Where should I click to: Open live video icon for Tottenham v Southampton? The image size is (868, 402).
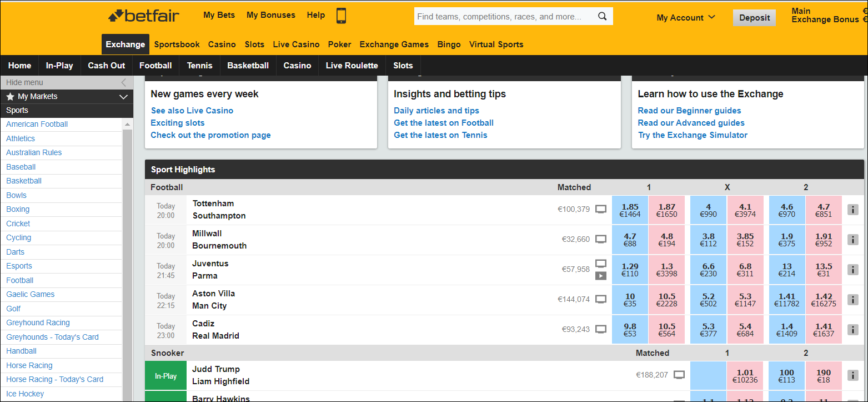coord(601,209)
